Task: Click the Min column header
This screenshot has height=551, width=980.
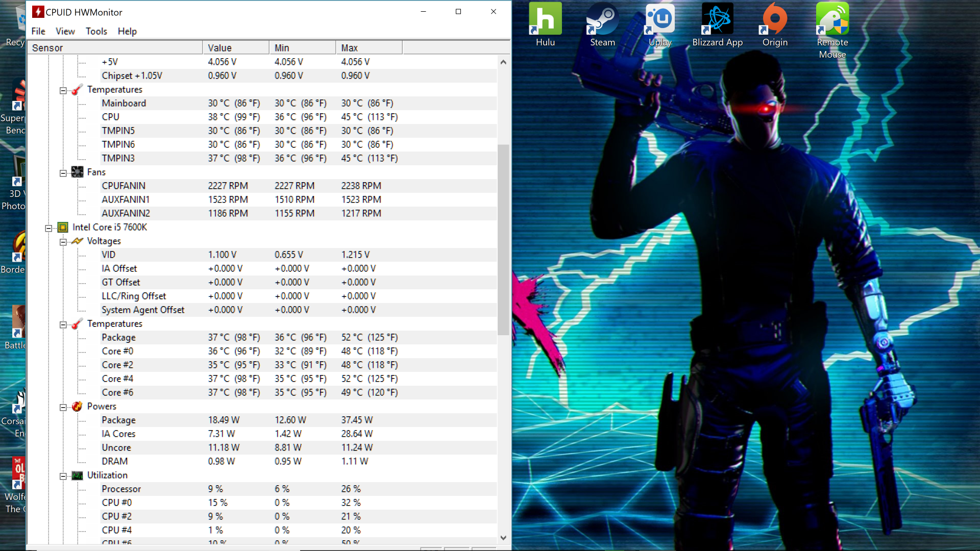Action: pos(303,48)
